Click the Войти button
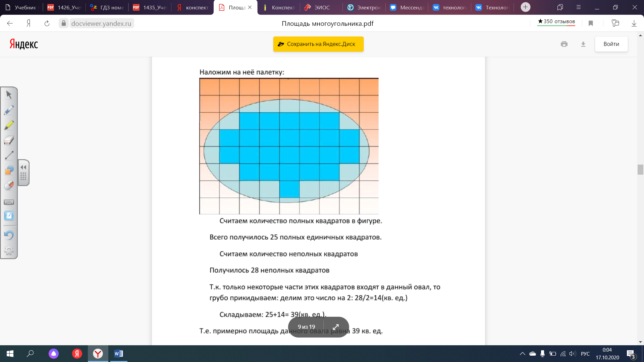Screen dimensions: 644x362 611,44
